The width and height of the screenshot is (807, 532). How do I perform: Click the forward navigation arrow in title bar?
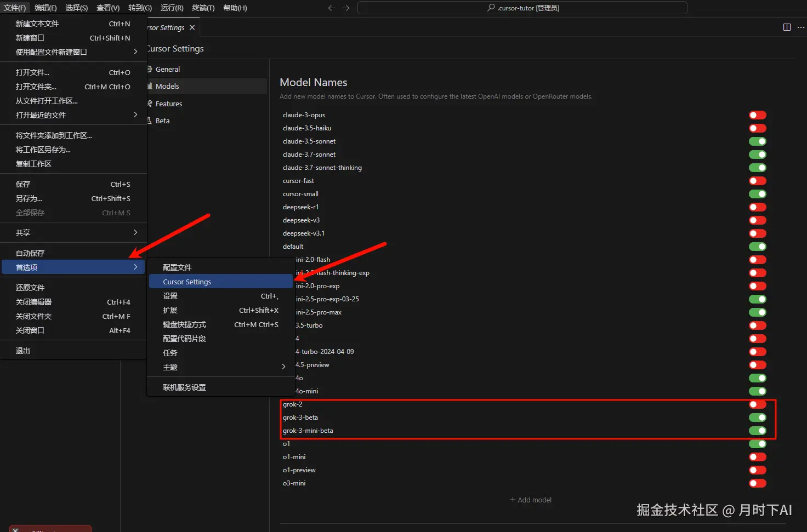click(346, 8)
